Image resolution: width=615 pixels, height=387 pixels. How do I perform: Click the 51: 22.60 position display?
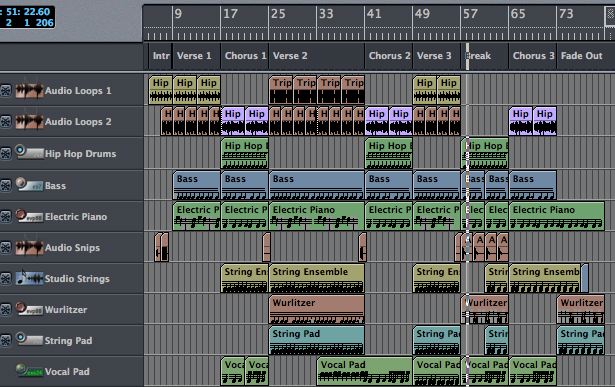27,12
